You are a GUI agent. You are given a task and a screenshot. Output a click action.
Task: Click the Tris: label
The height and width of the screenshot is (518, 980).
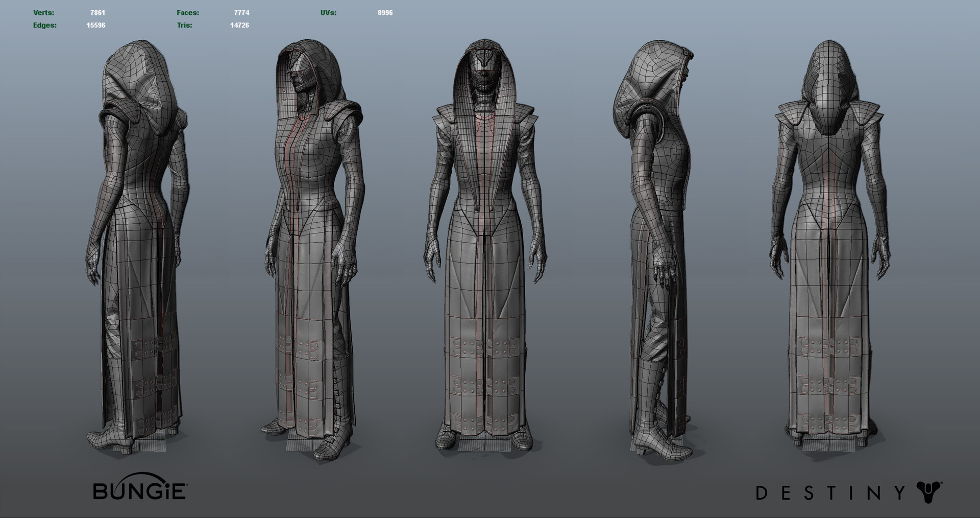(x=184, y=25)
